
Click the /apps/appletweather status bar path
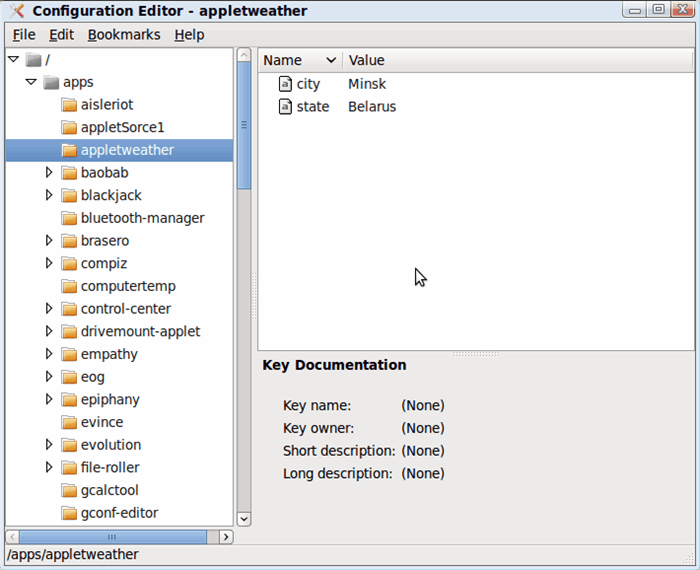[x=72, y=554]
